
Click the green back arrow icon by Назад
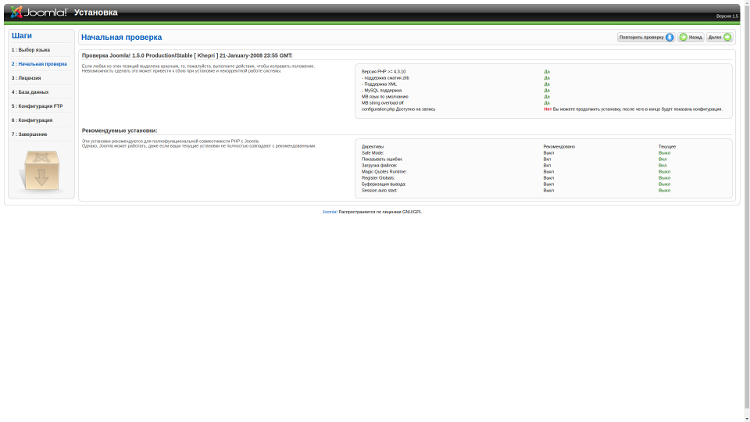[x=684, y=37]
